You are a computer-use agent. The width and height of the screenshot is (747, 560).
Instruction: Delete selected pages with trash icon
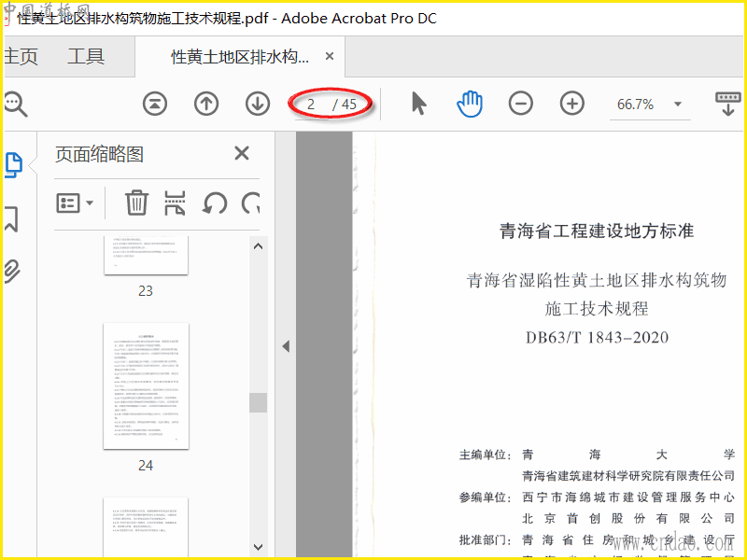137,203
